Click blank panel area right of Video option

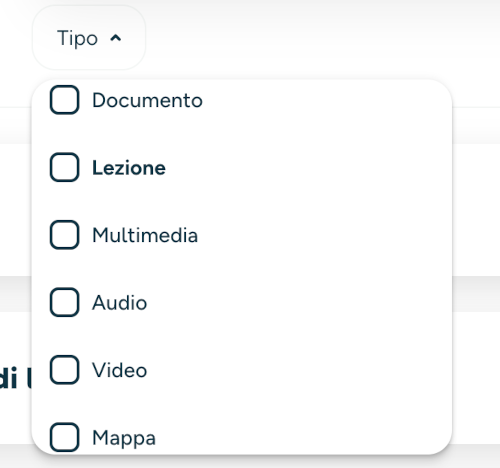click(298, 370)
